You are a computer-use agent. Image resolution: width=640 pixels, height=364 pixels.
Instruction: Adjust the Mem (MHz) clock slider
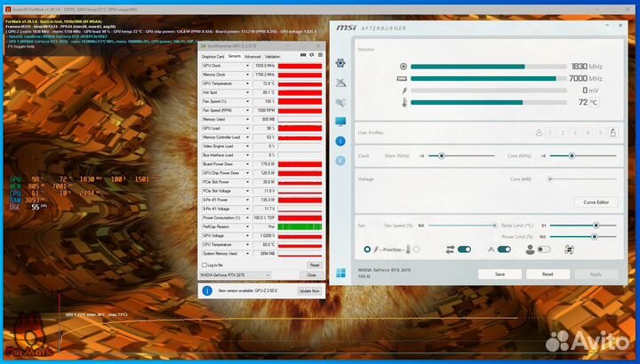point(441,155)
